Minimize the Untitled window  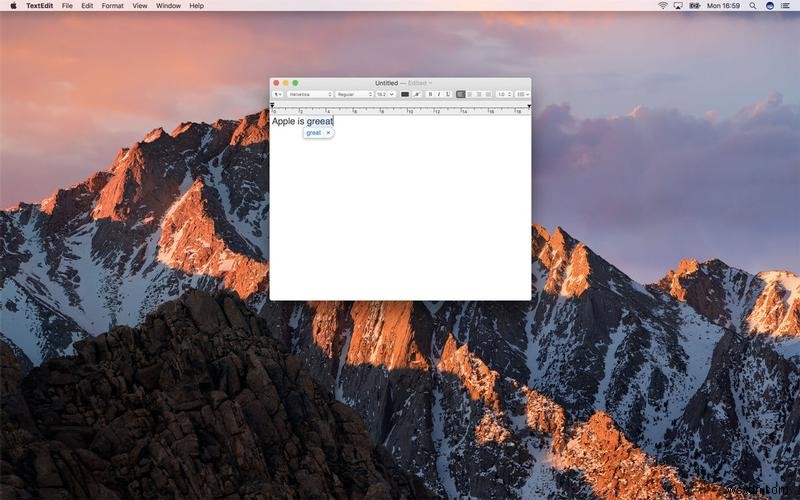[286, 83]
